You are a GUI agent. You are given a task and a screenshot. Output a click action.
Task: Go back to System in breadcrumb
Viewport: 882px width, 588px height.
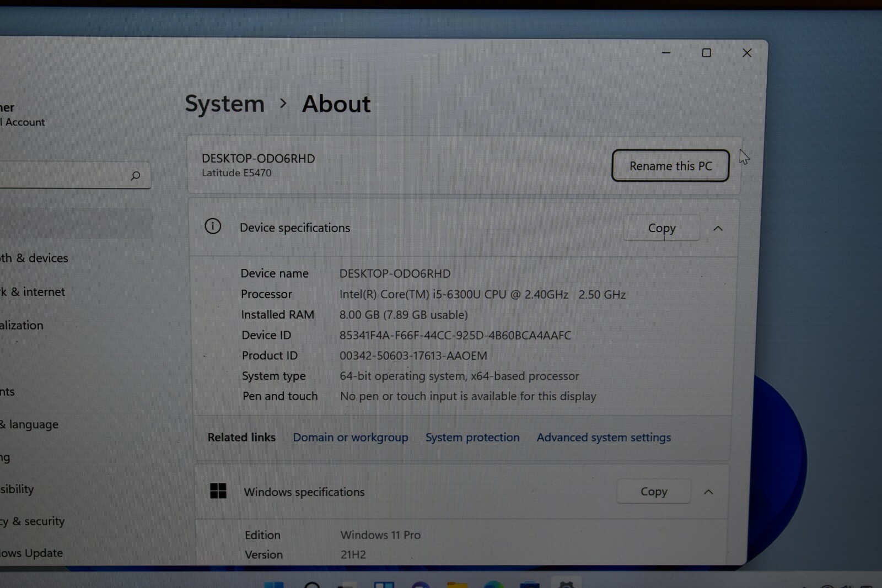coord(225,104)
